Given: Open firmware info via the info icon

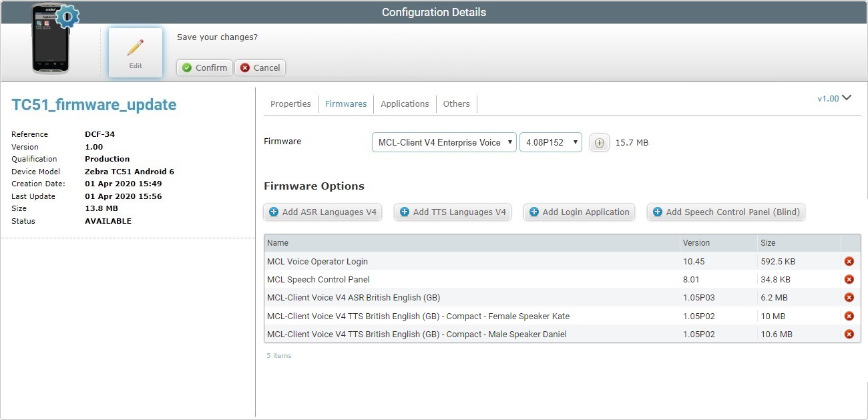Looking at the screenshot, I should 599,142.
